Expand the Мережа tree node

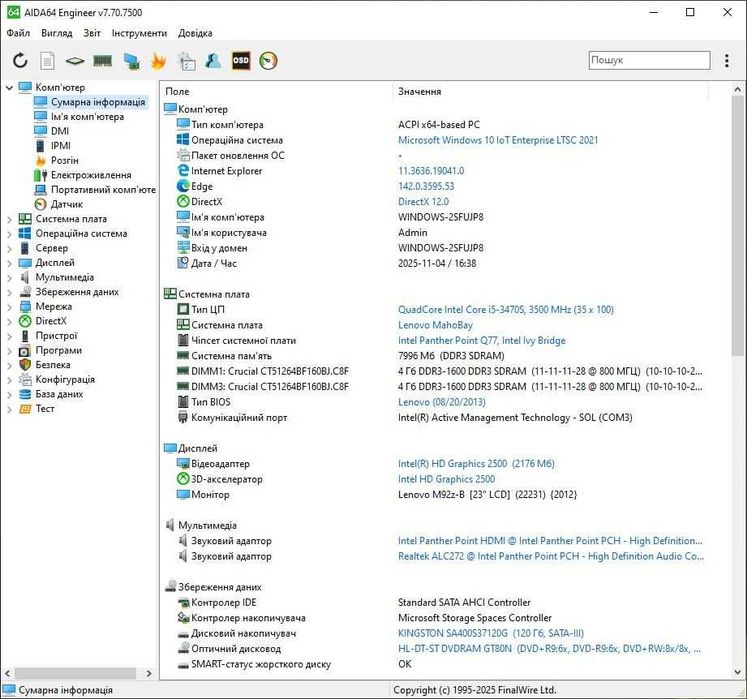tap(9, 307)
